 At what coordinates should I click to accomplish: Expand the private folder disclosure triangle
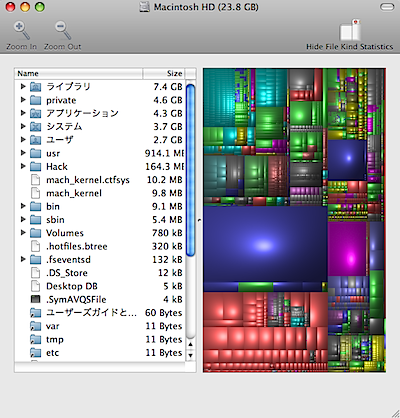pyautogui.click(x=23, y=100)
